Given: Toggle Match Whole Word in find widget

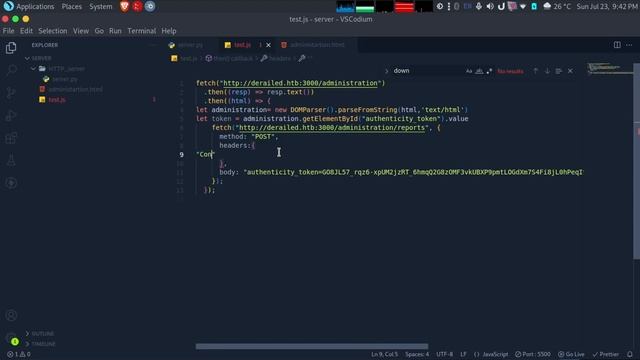Looking at the screenshot, I should point(479,71).
